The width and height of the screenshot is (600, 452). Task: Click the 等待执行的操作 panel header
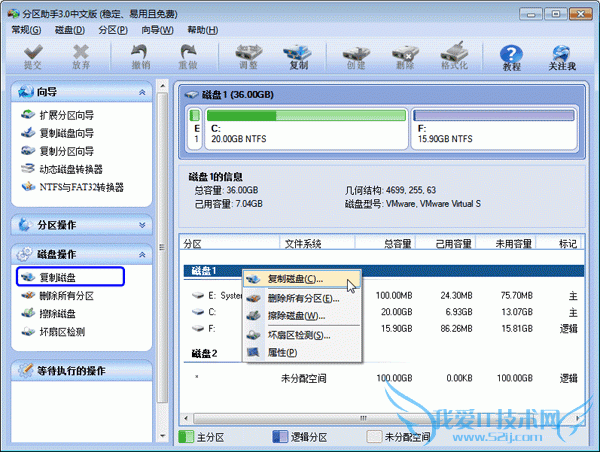click(x=82, y=370)
